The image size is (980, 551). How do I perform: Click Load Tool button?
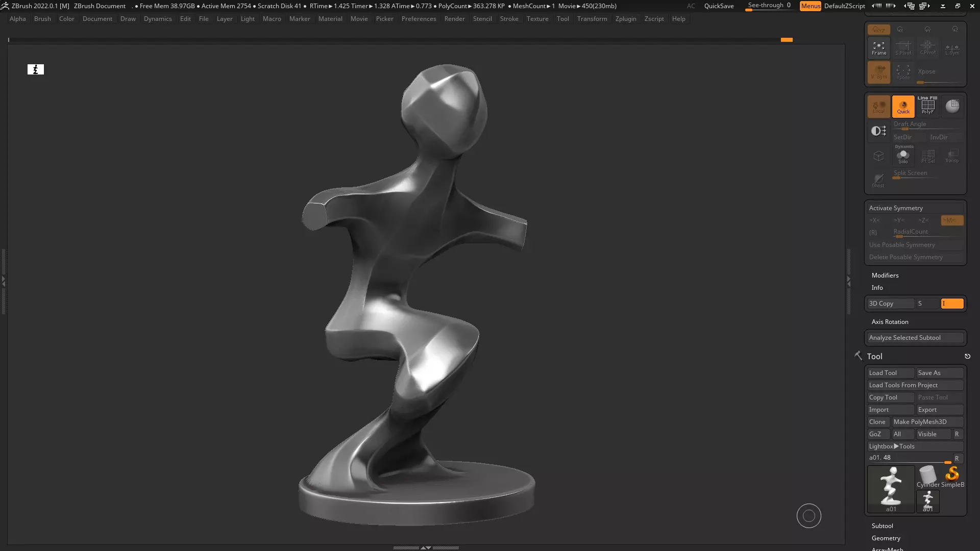[x=891, y=373]
